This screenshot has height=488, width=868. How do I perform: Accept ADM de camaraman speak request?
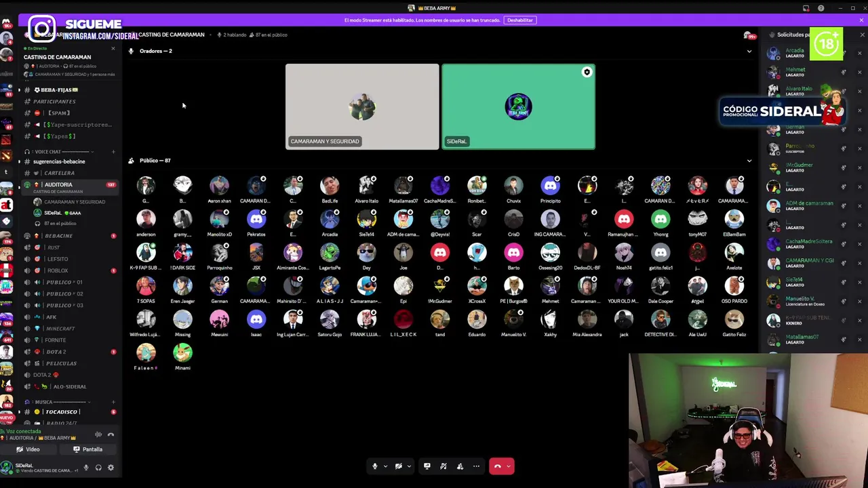tap(844, 206)
